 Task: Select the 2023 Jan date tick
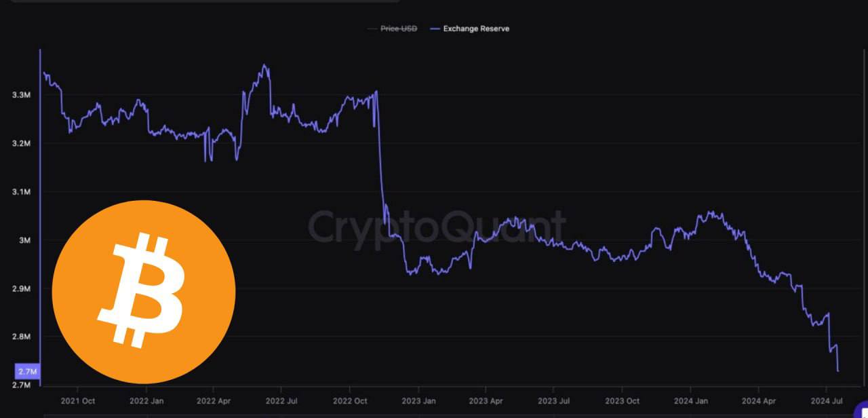[x=418, y=400]
